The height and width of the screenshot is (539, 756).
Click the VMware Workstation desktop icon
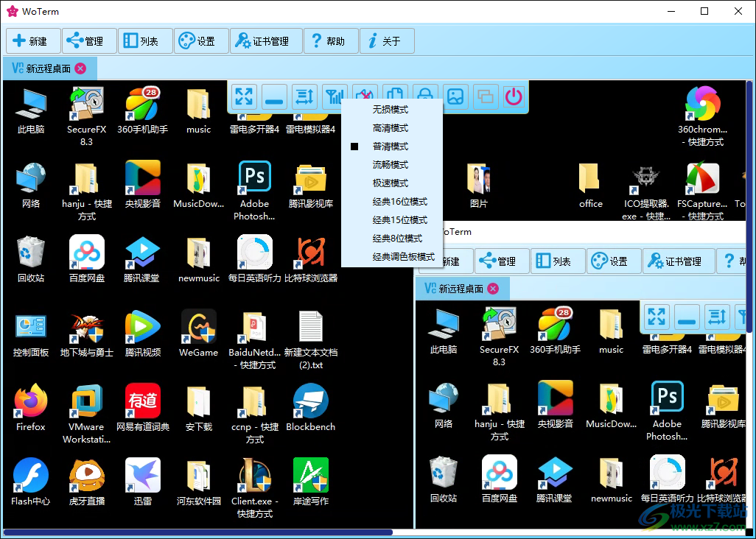coord(87,415)
